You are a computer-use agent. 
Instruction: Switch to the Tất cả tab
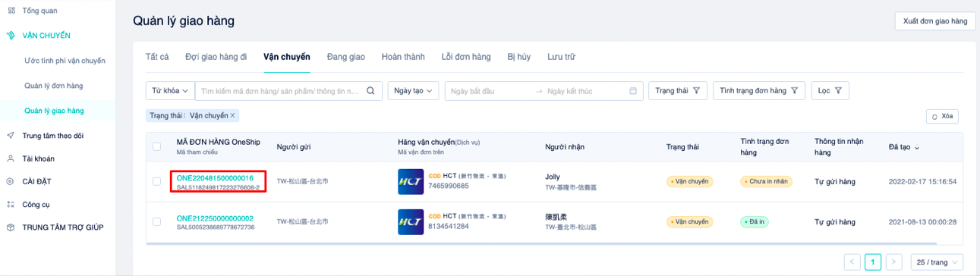157,57
